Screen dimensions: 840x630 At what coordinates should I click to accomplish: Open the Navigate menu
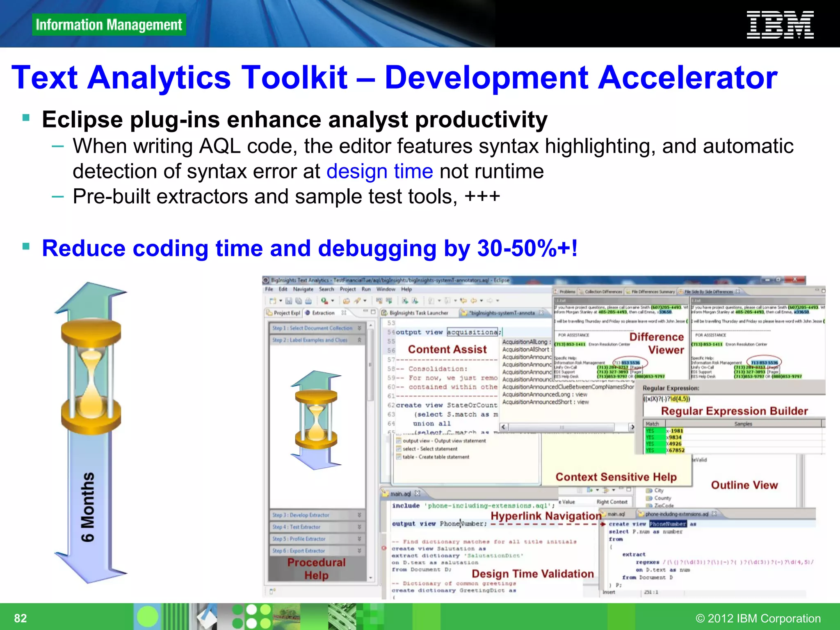303,289
